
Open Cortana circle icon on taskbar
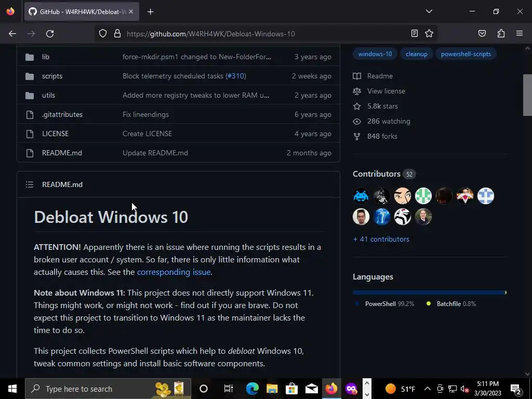click(204, 389)
